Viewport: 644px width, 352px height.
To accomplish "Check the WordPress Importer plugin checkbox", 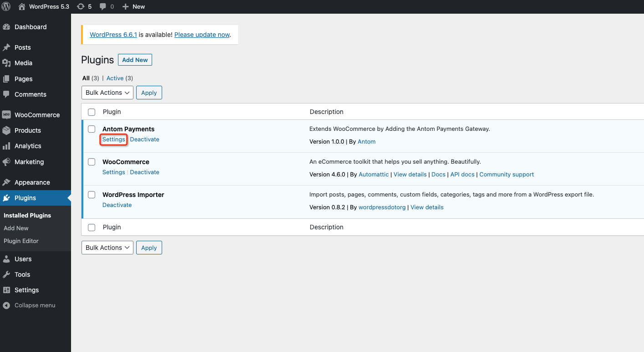I will pos(92,195).
